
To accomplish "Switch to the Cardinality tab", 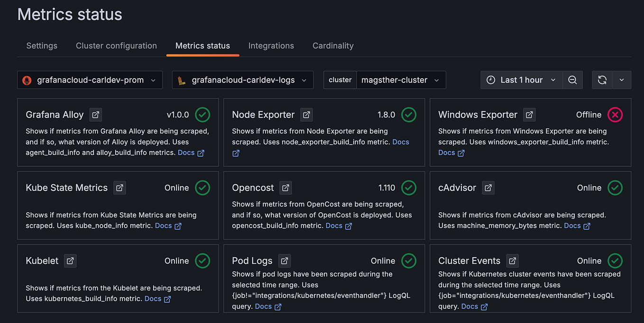I will point(333,45).
